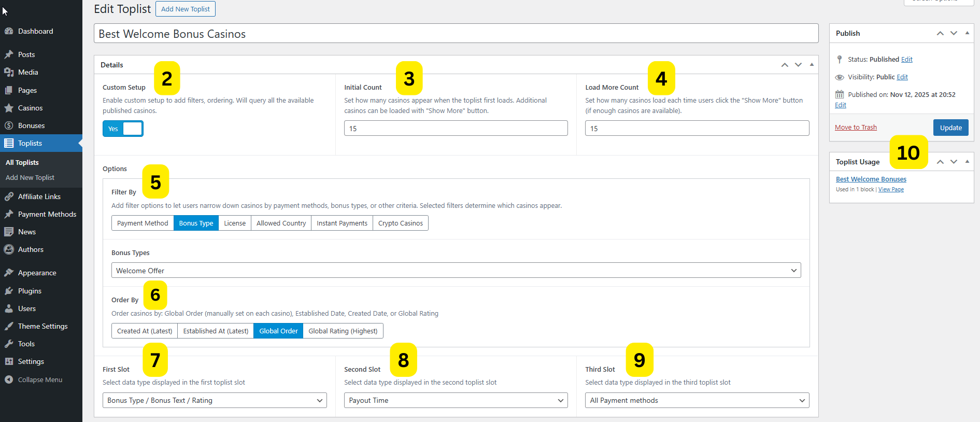Image resolution: width=980 pixels, height=422 pixels.
Task: Choose Global Rating (Highest) ordering
Action: pos(343,331)
